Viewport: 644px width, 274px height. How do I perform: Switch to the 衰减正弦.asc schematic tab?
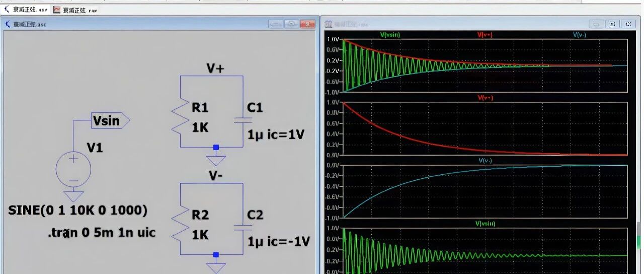(25, 10)
